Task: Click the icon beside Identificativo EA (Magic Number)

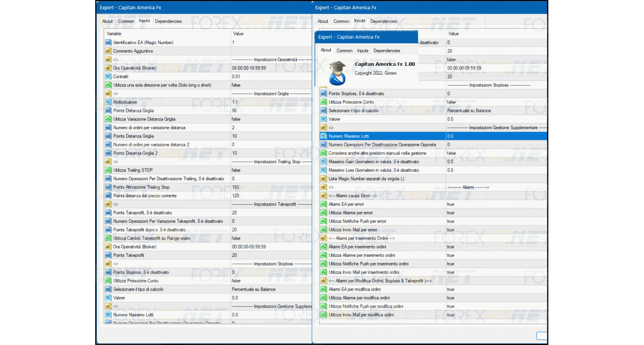Action: [108, 42]
